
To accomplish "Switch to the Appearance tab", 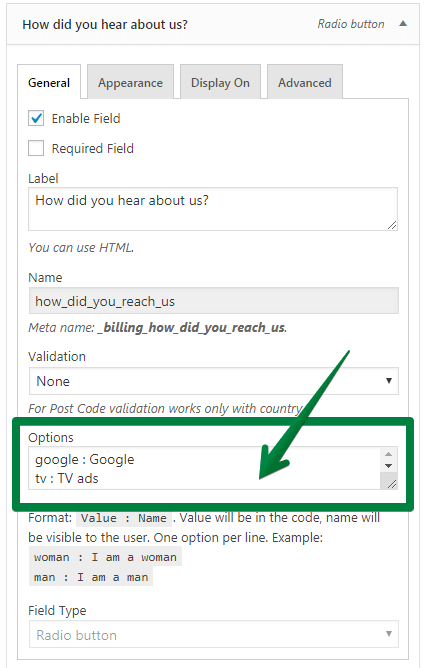I will (x=130, y=82).
